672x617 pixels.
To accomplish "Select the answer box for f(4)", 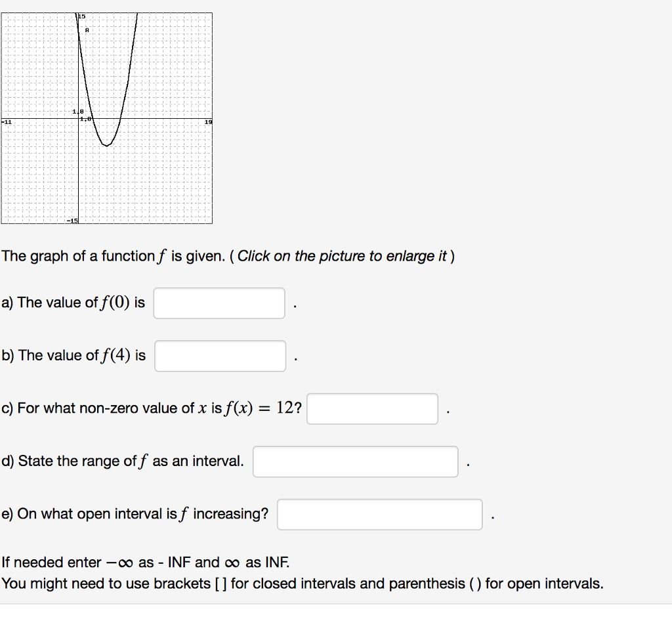I will (x=220, y=355).
